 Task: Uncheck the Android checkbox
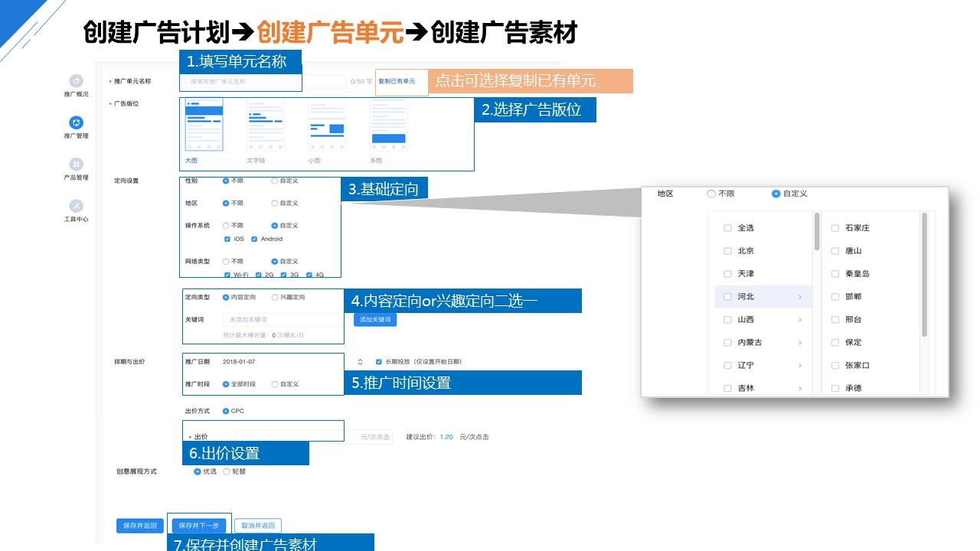254,240
